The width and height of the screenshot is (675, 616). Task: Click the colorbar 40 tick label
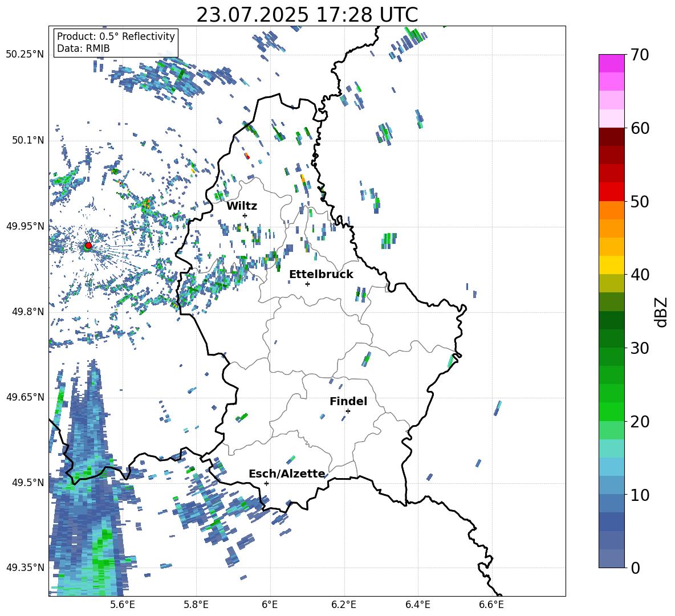coord(640,275)
